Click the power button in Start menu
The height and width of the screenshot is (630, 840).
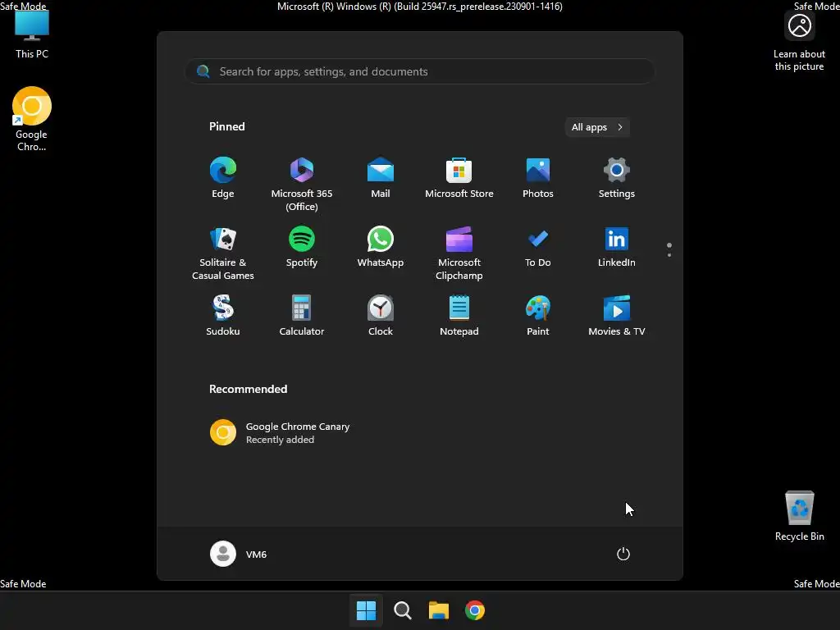(623, 554)
